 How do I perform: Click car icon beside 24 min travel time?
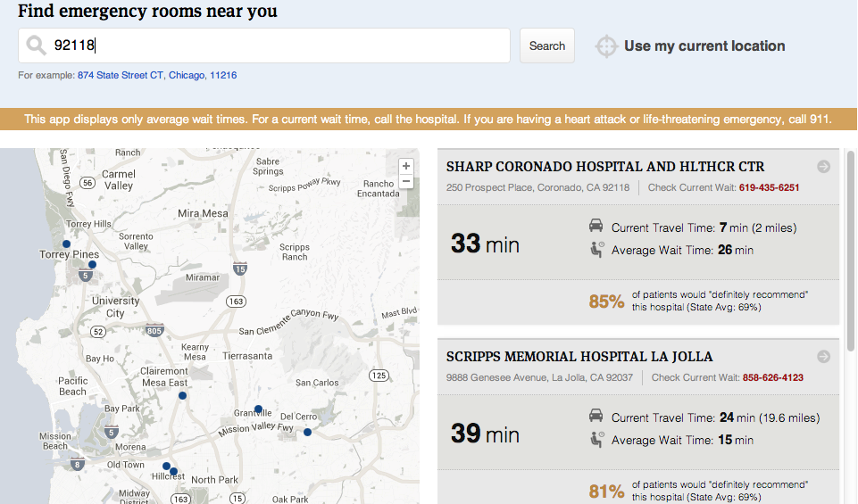596,416
